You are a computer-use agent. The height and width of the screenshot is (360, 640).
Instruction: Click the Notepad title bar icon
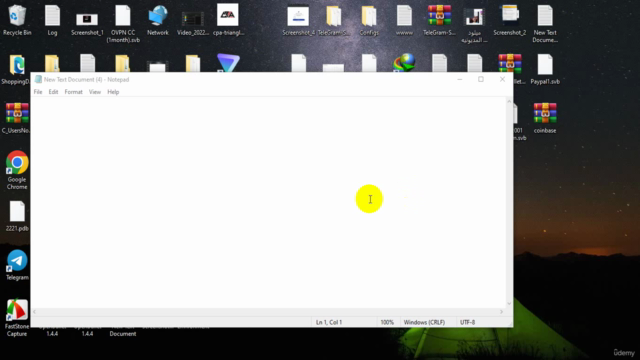pos(38,80)
